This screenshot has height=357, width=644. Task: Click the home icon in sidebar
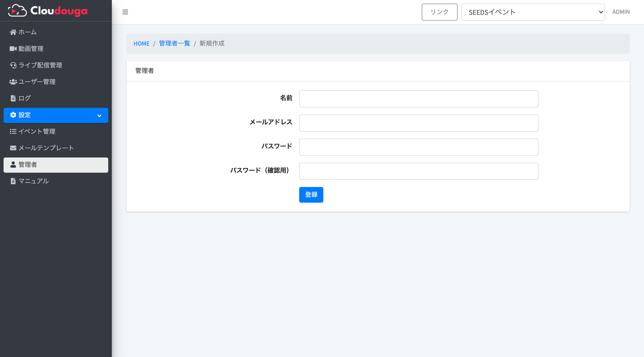coord(13,32)
